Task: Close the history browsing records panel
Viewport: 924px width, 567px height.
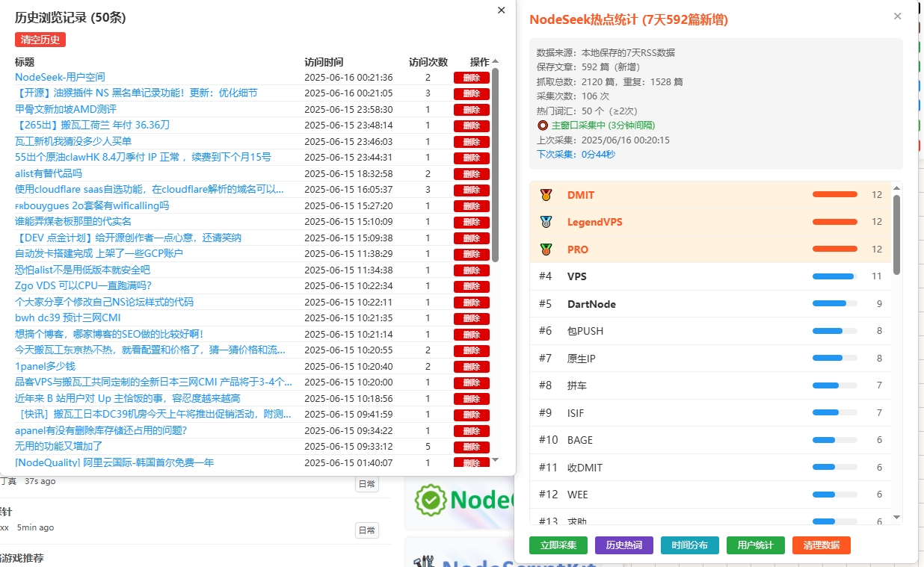Action: 501,10
